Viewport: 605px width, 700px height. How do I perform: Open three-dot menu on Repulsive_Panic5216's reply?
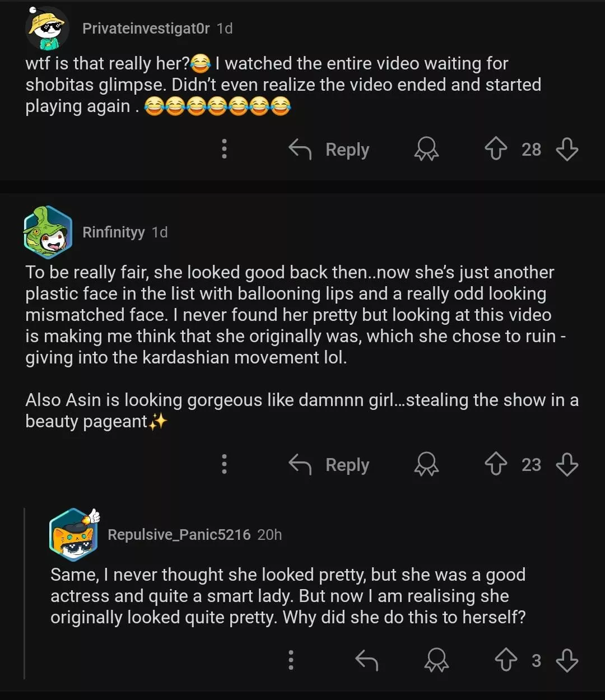(291, 660)
